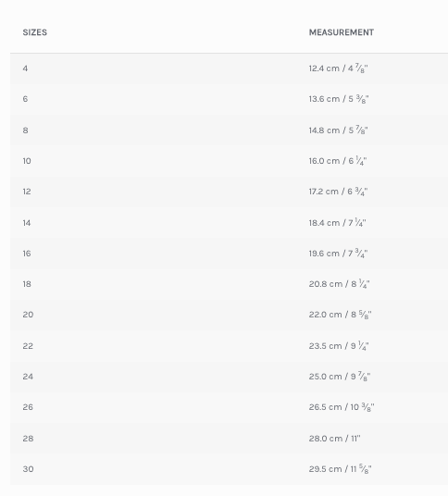
Task: Click the 16.0 cm measurement value
Action: tap(338, 161)
